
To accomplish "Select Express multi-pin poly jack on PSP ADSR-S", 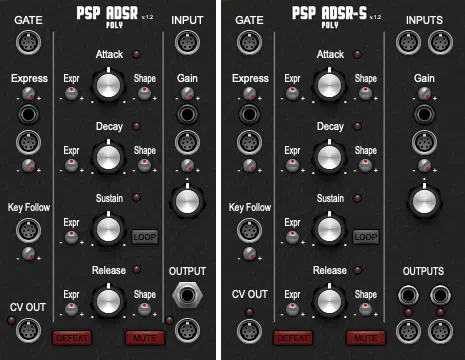I will [250, 143].
